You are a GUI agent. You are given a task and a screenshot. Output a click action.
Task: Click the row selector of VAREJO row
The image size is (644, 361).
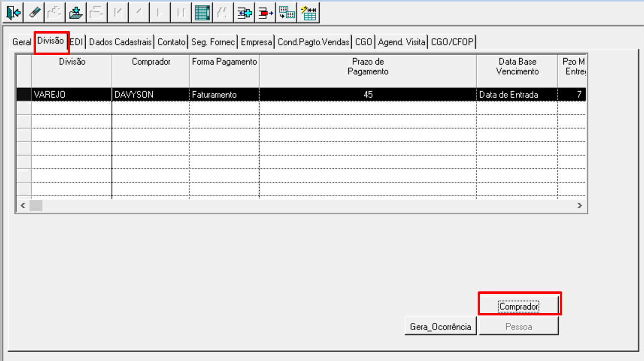click(24, 94)
